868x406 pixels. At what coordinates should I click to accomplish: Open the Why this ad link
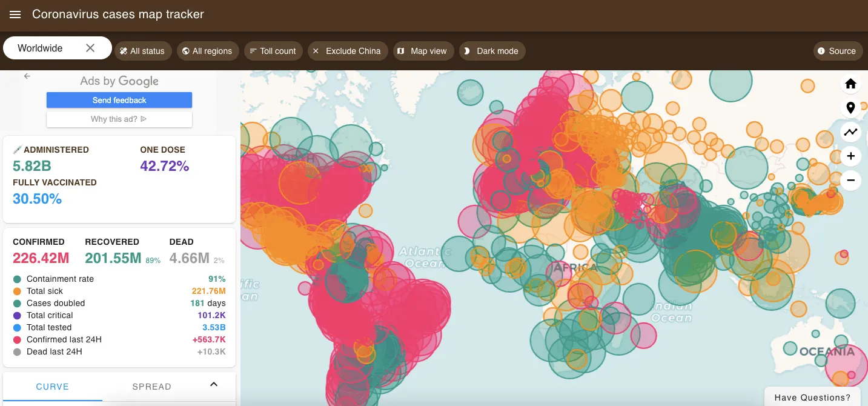[119, 119]
